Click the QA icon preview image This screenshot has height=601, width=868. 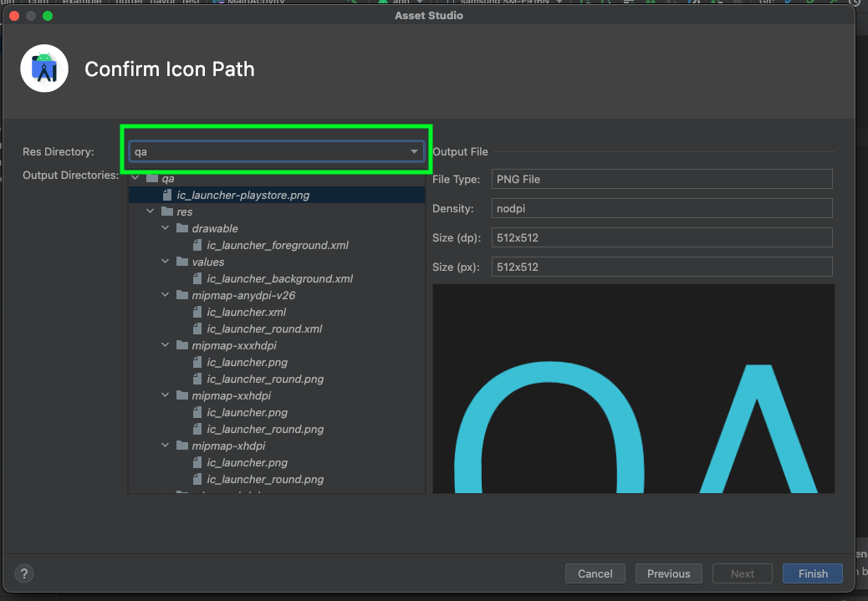point(633,389)
